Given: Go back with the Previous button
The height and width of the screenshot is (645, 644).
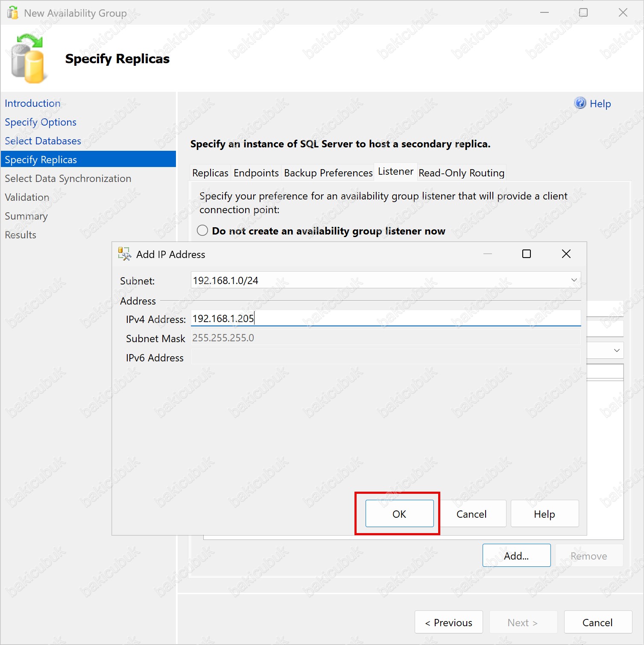Looking at the screenshot, I should coord(448,622).
